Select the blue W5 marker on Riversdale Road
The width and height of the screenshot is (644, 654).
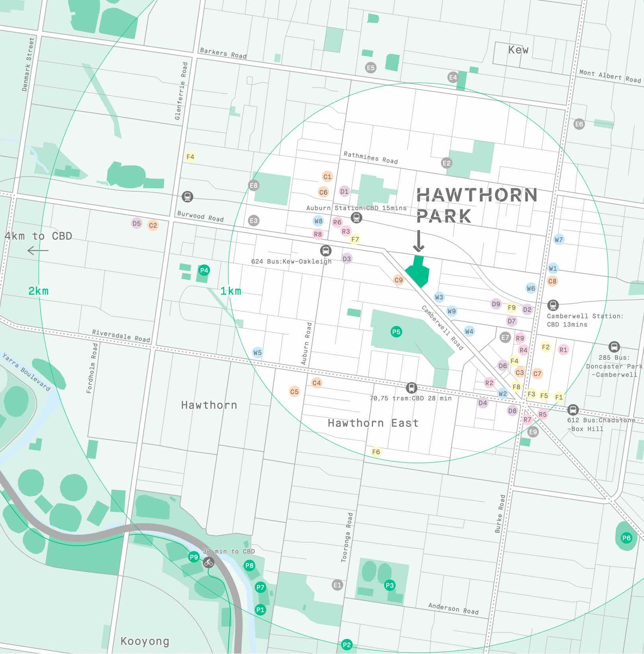pos(257,353)
